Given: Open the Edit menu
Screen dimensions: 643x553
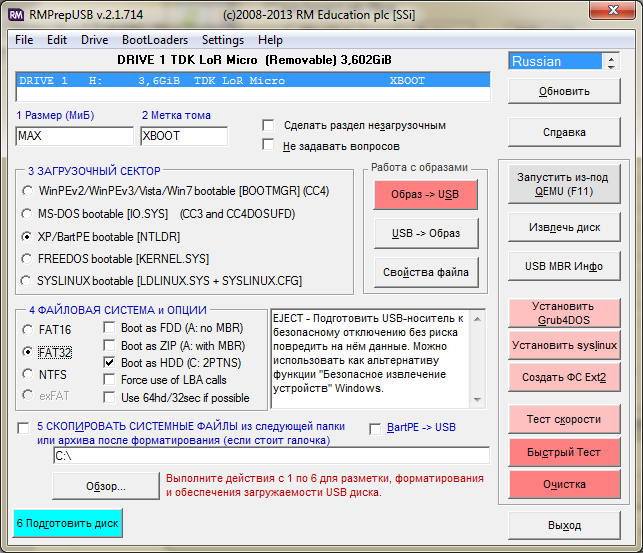Looking at the screenshot, I should point(57,40).
